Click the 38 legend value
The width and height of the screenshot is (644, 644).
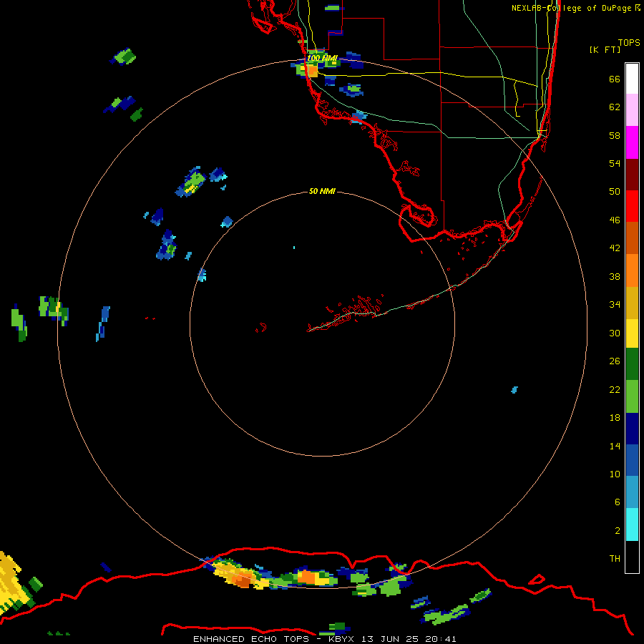click(615, 277)
